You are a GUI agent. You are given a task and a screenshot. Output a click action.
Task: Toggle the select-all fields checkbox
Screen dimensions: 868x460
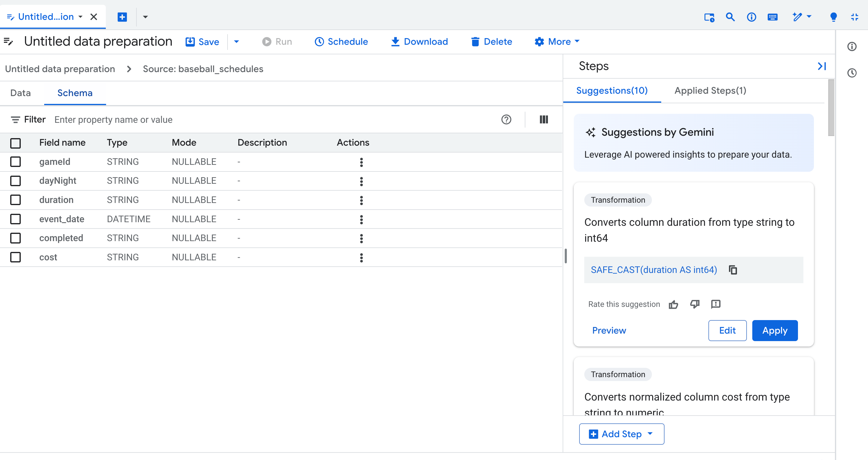(x=15, y=143)
